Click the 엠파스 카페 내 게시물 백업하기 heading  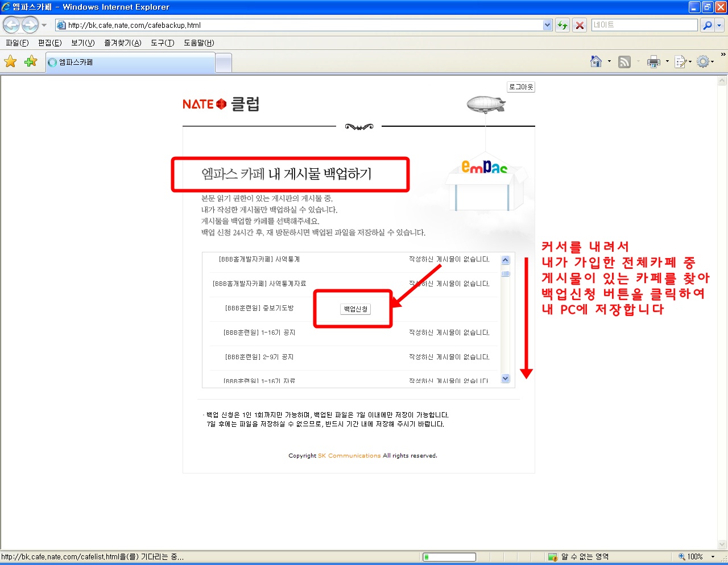point(287,174)
